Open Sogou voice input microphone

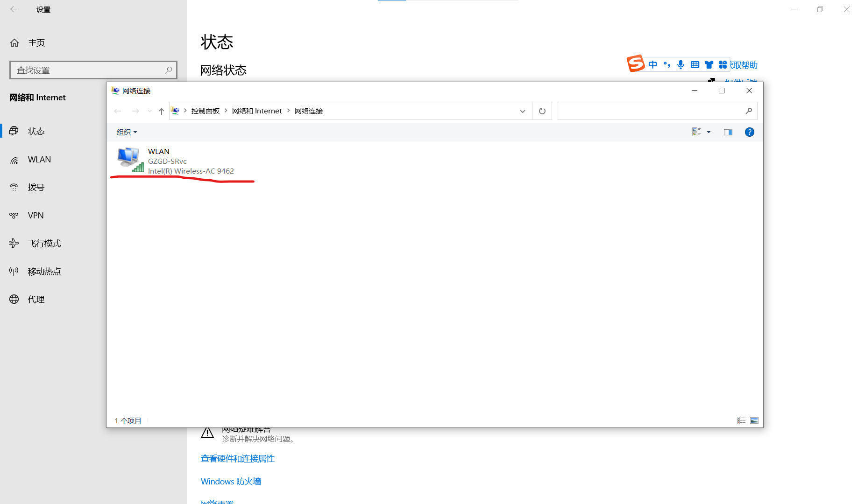(681, 64)
